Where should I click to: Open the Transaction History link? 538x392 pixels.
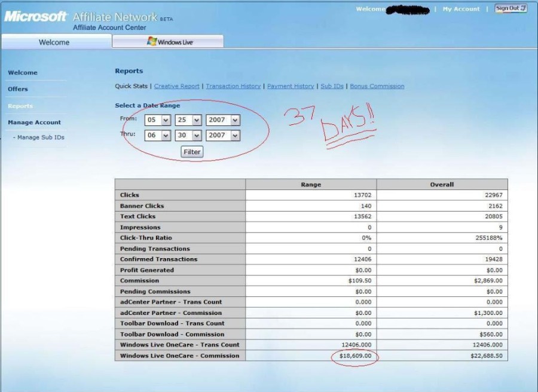[233, 86]
